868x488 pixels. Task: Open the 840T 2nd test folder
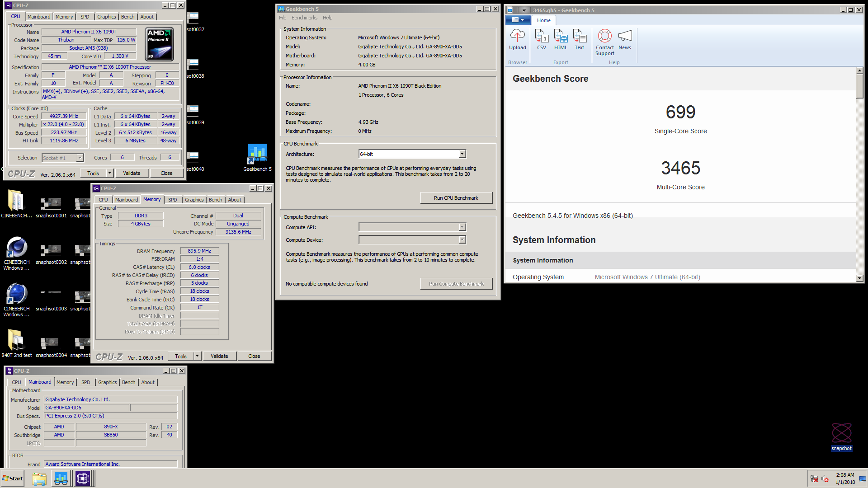tap(16, 343)
